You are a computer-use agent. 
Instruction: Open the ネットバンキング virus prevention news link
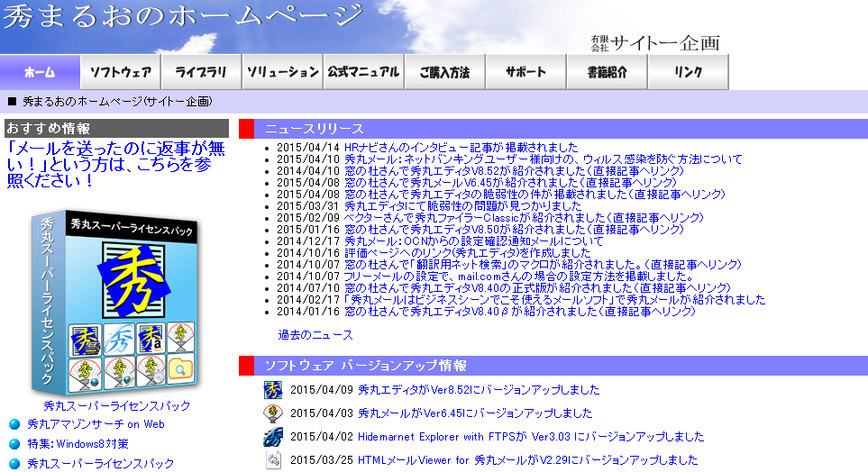[x=543, y=159]
